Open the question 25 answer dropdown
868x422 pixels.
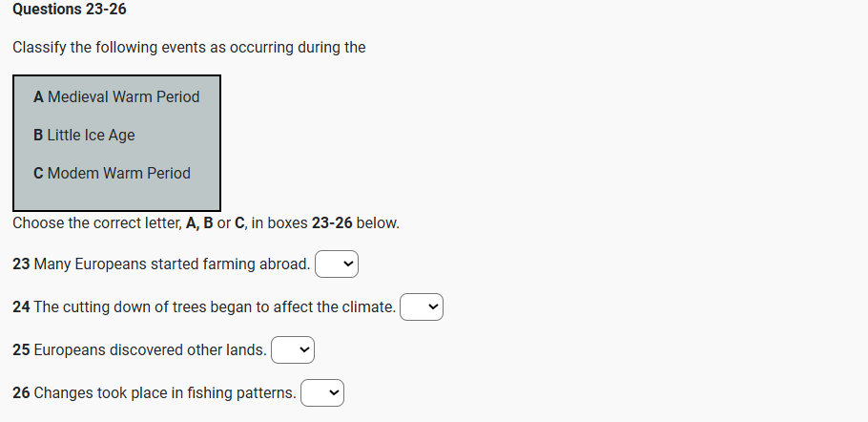(293, 349)
